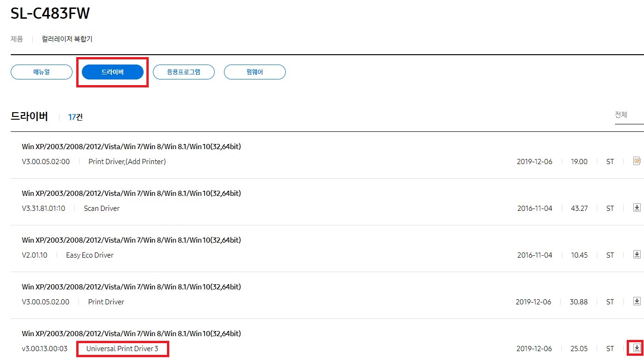Open the 매뉴얼 tab
Screen dimensions: 644x360
(42, 72)
